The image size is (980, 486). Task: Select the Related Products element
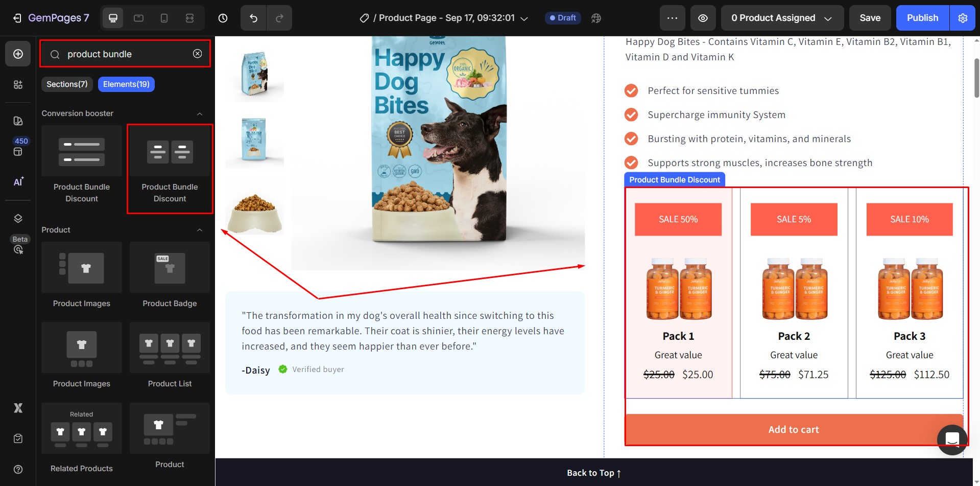point(82,439)
